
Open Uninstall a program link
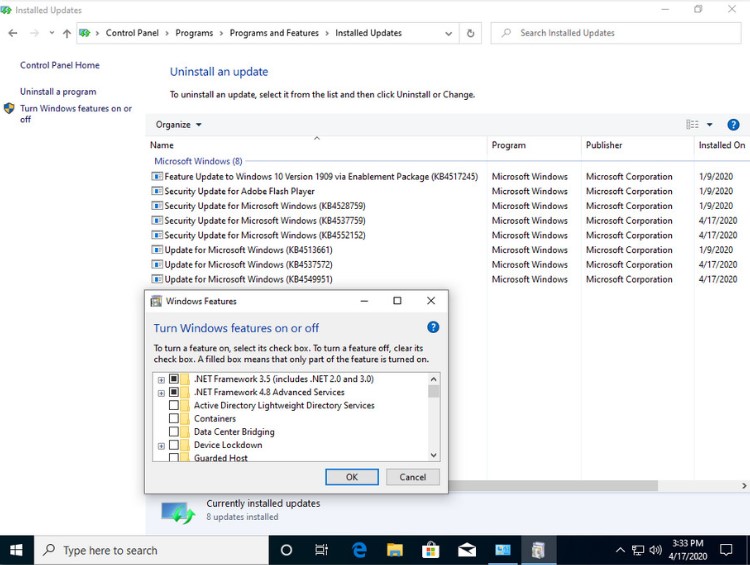[x=58, y=91]
